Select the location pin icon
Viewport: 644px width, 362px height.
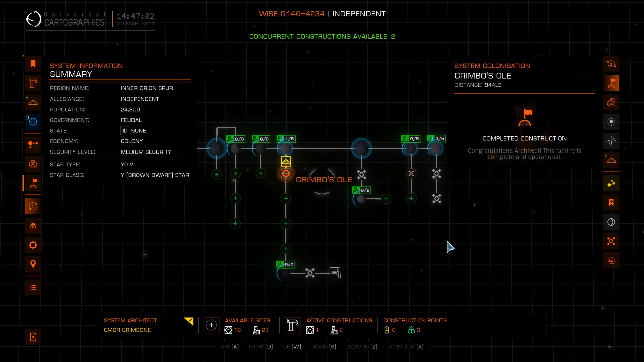tap(33, 264)
